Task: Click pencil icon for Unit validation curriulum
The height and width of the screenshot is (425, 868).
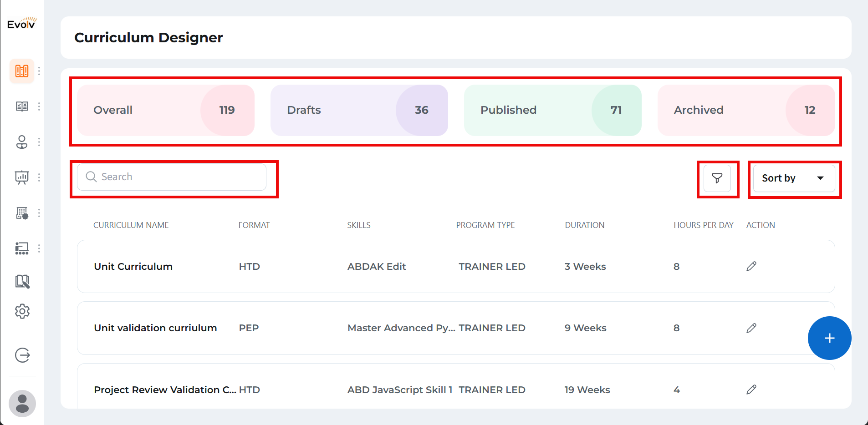Action: (751, 328)
